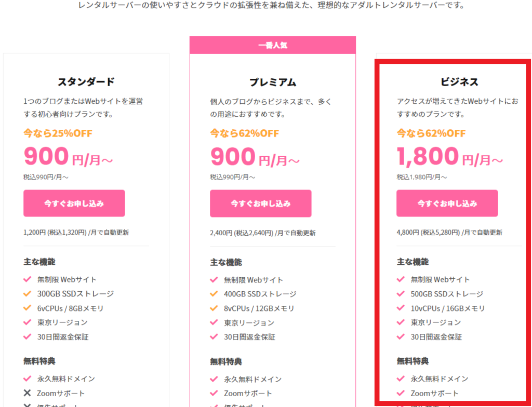
Task: Click the Business plan 今すぐお申し込み button
Action: (447, 203)
